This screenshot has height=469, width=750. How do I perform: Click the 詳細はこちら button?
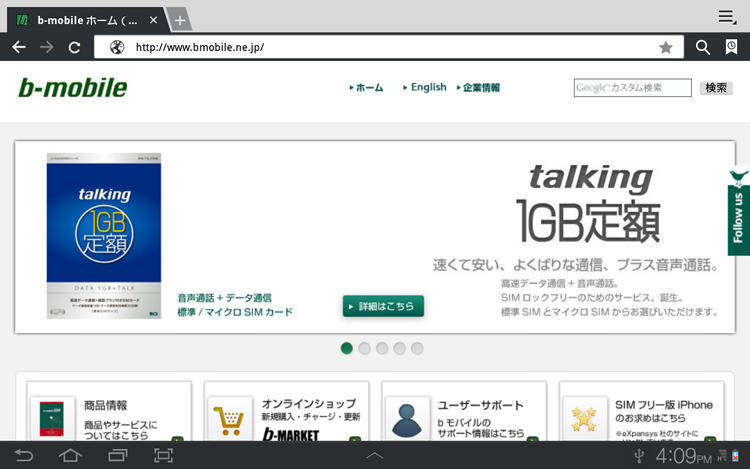[383, 306]
